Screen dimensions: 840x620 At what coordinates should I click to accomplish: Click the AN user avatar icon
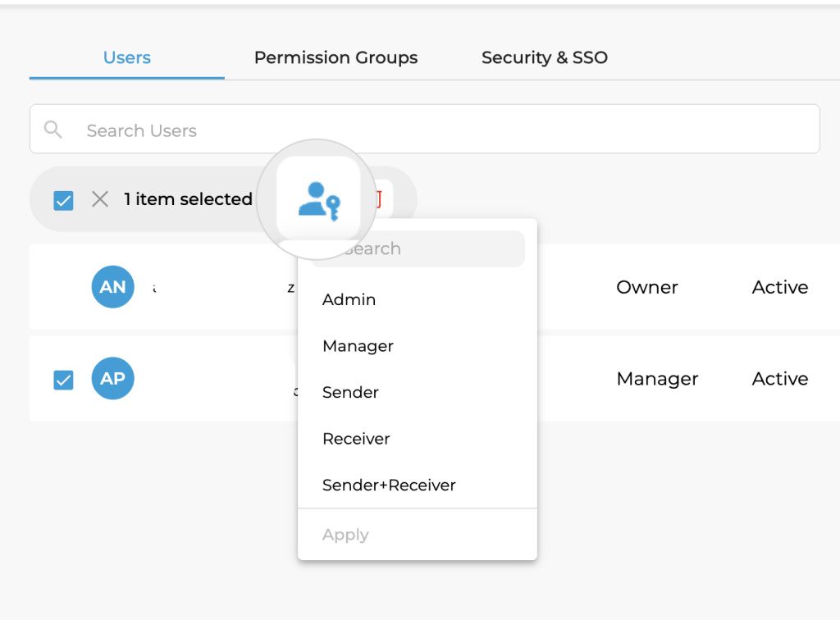pyautogui.click(x=112, y=287)
